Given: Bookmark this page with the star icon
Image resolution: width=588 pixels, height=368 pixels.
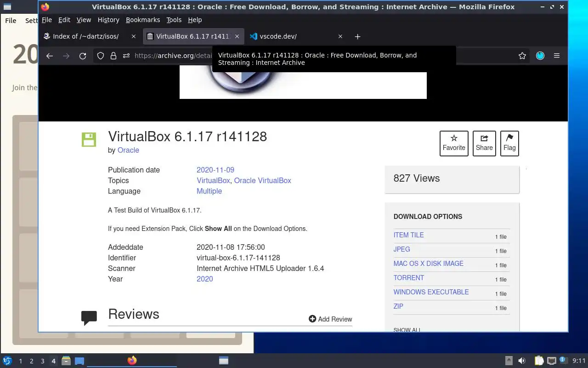Looking at the screenshot, I should coord(522,56).
